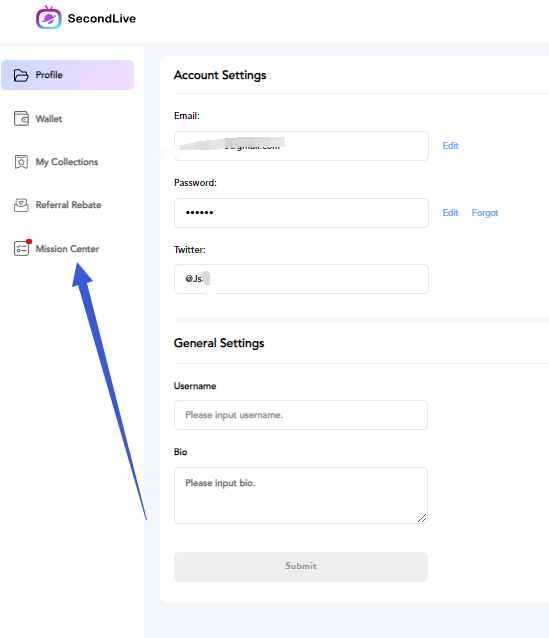Screen dimensions: 549x638
Task: Click the Submit button
Action: 301,566
